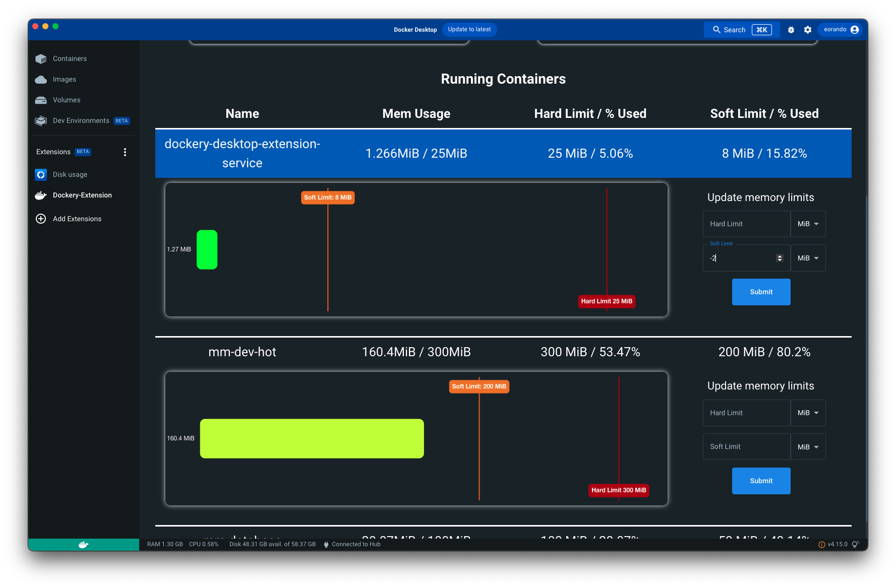Select Add Extensions in the sidebar

click(x=77, y=219)
